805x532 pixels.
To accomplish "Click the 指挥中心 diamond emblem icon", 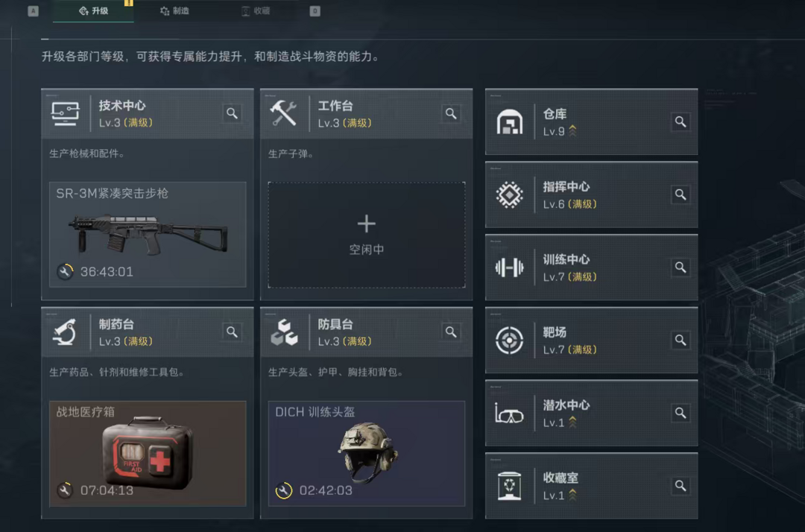I will (509, 194).
